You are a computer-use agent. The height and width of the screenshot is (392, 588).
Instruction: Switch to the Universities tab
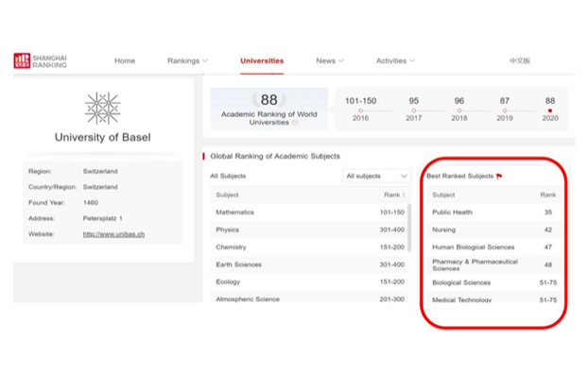tap(262, 60)
